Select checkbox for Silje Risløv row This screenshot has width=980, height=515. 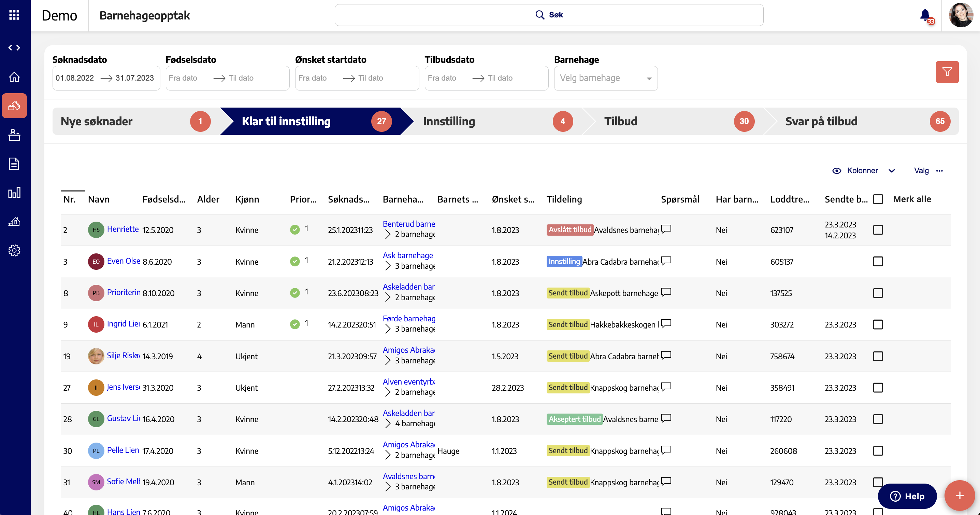[x=878, y=356]
